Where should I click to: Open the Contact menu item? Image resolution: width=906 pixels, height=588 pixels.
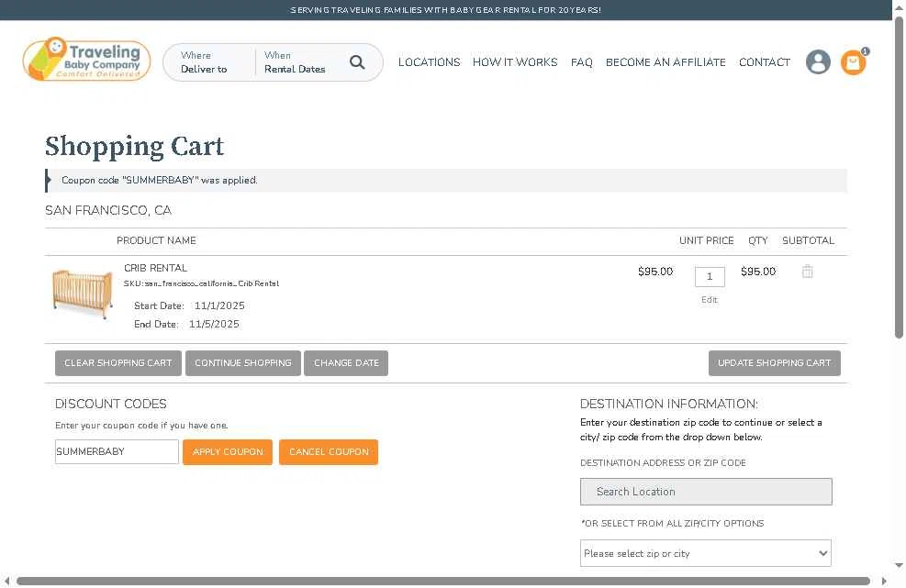[764, 61]
